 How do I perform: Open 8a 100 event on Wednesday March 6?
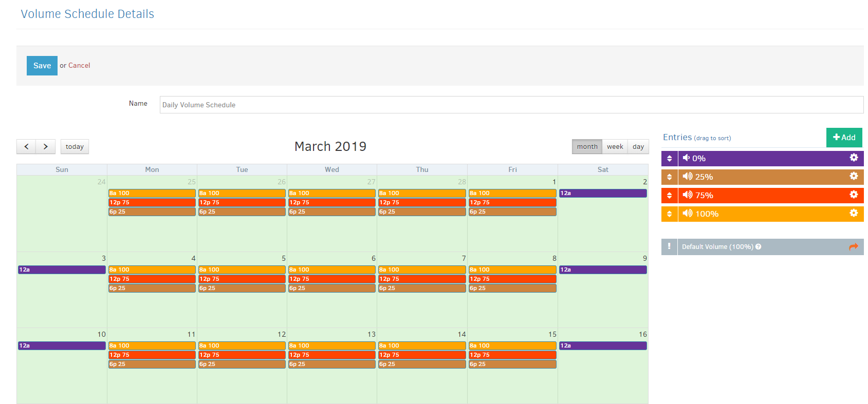332,270
